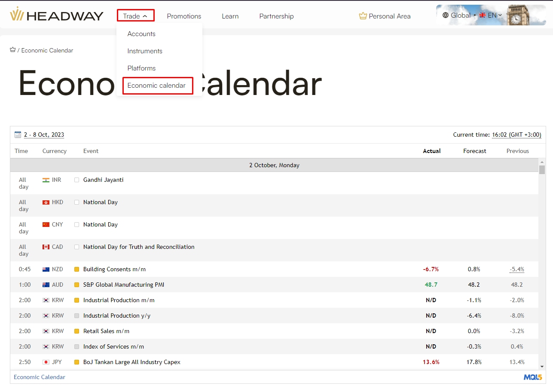
Task: Click the MQL5 logo in widget footer
Action: (x=532, y=377)
